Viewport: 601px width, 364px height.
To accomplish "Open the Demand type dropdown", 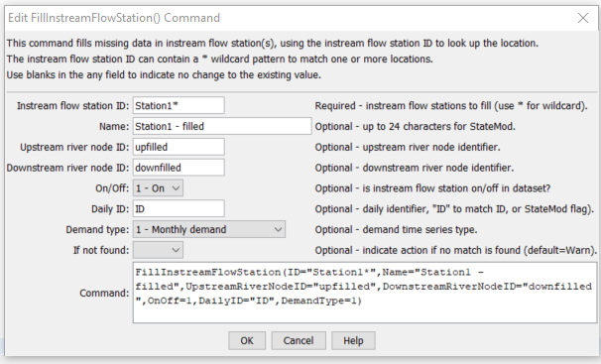I will (x=209, y=229).
